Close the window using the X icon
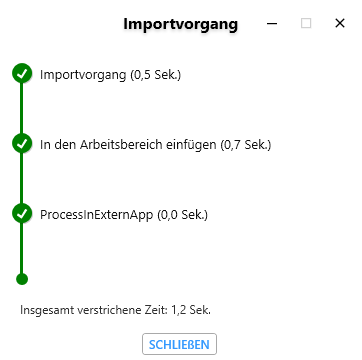This screenshot has height=360, width=362. pos(340,23)
